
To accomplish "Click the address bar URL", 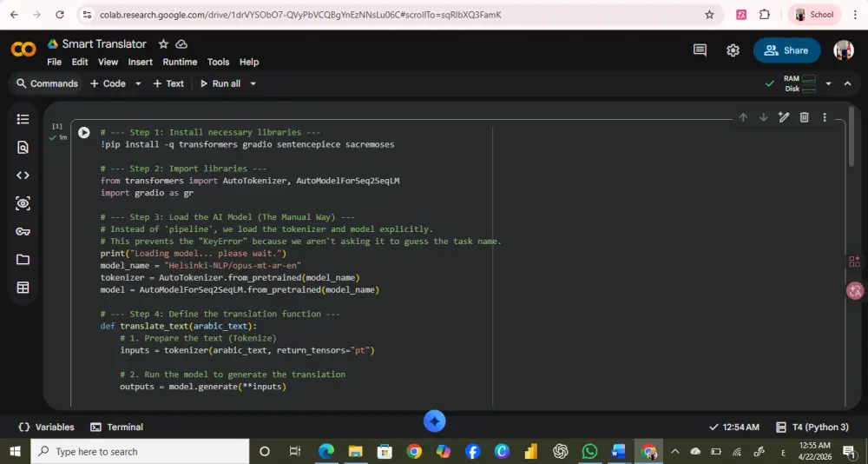I will point(300,15).
